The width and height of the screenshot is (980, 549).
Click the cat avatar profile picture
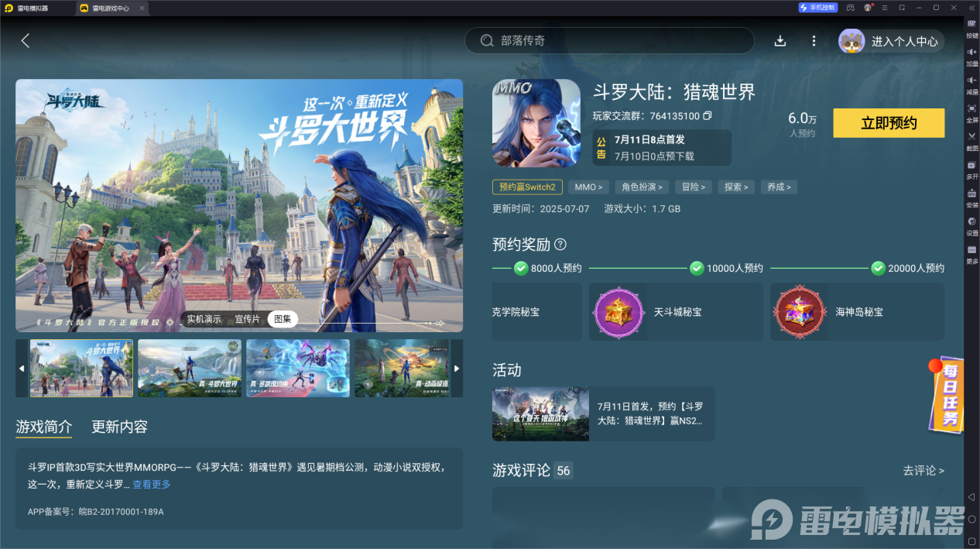click(x=852, y=41)
